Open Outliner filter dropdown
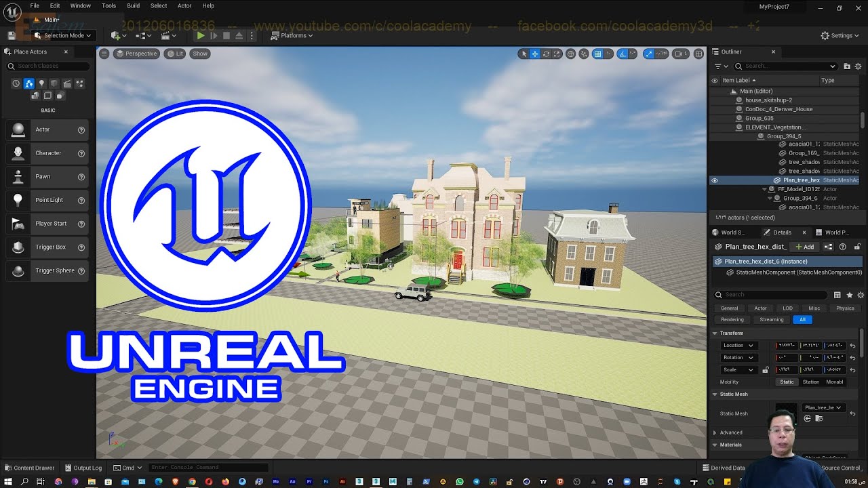The image size is (868, 488). coord(722,66)
